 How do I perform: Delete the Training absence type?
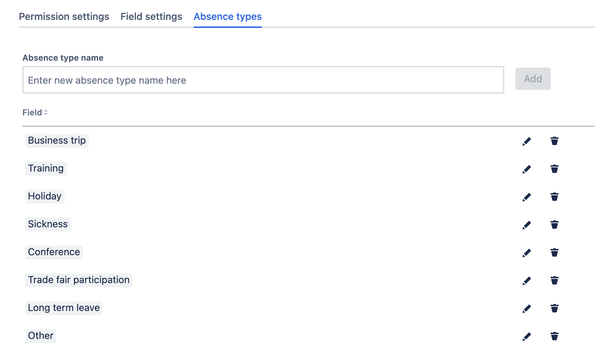pyautogui.click(x=555, y=169)
